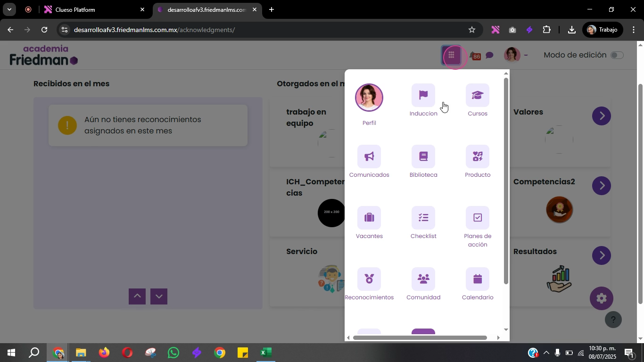Open File Explorer from the taskbar
The image size is (644, 362).
(81, 353)
